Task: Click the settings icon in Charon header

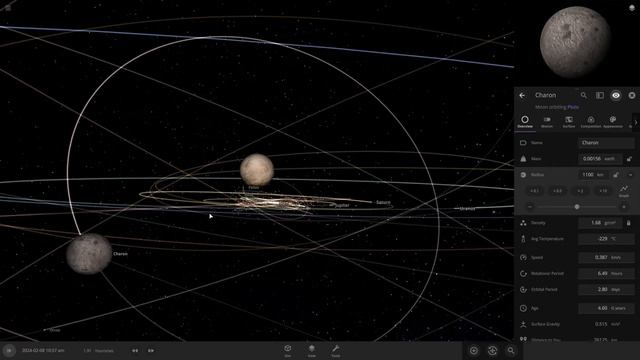Action: [x=632, y=95]
